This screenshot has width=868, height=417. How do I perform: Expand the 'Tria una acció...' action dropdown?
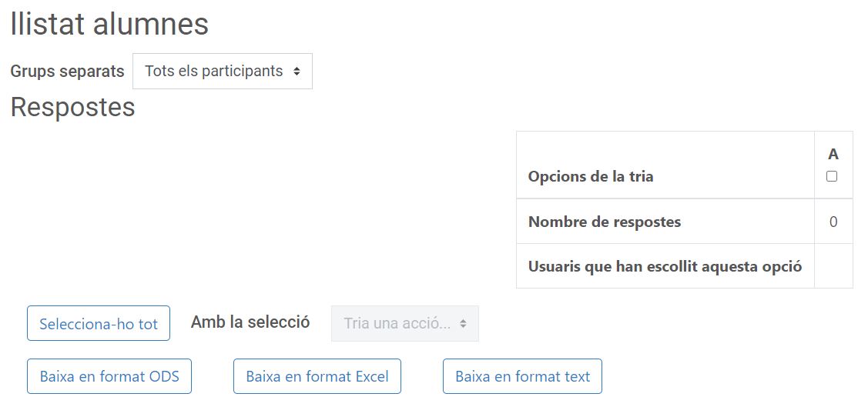(x=404, y=324)
